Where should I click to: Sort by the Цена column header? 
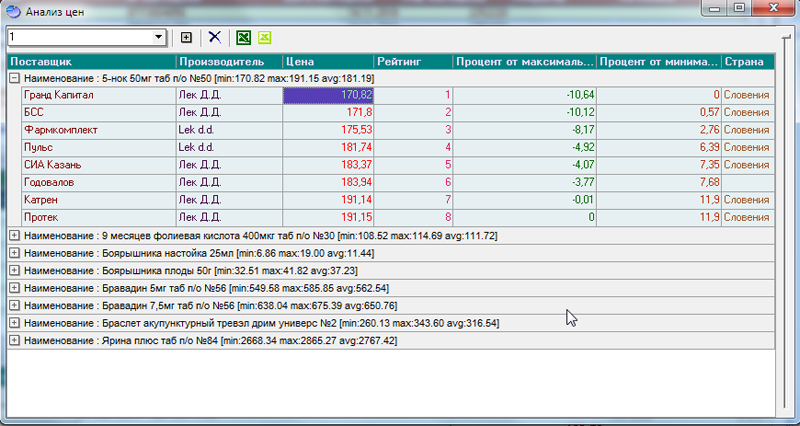(328, 61)
